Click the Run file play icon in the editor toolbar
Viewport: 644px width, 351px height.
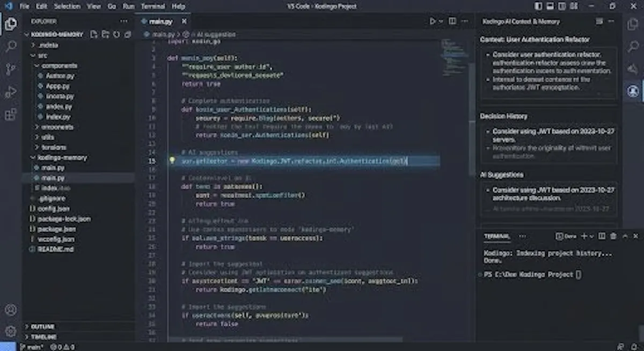click(x=433, y=21)
